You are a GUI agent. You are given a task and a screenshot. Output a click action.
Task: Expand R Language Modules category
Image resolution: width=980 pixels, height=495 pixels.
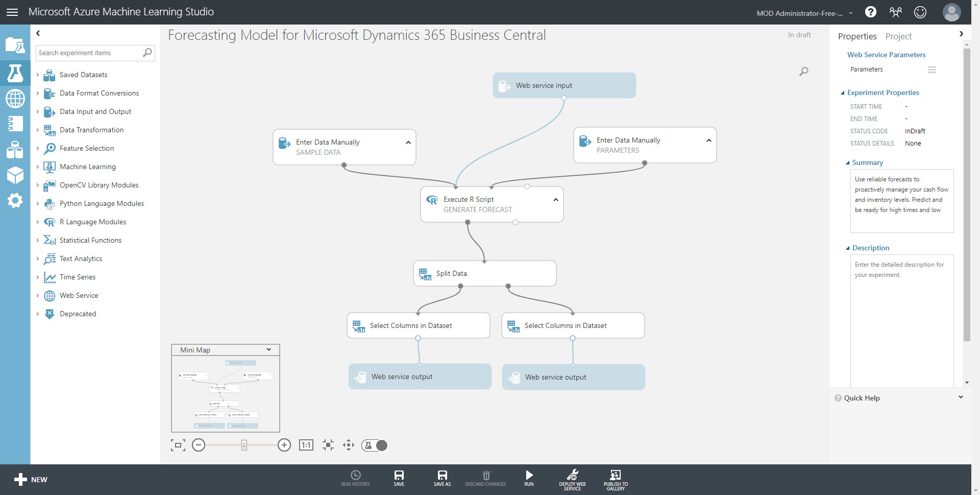[38, 222]
